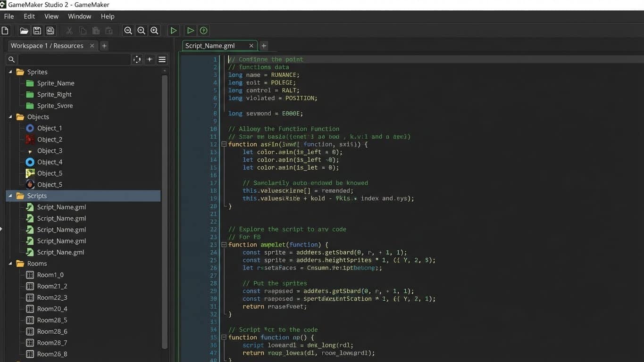Save the project with the floppy disk icon
Viewport: 644px width, 362px height.
coord(37,30)
